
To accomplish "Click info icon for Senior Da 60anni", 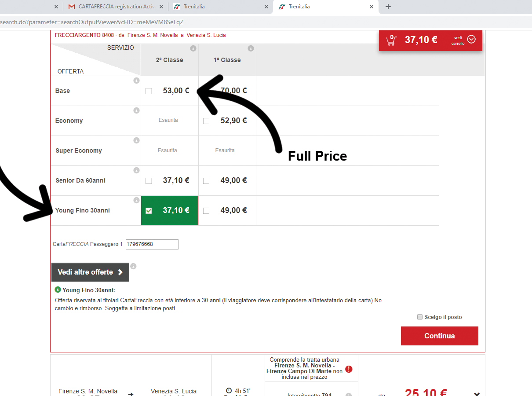I will 136,170.
